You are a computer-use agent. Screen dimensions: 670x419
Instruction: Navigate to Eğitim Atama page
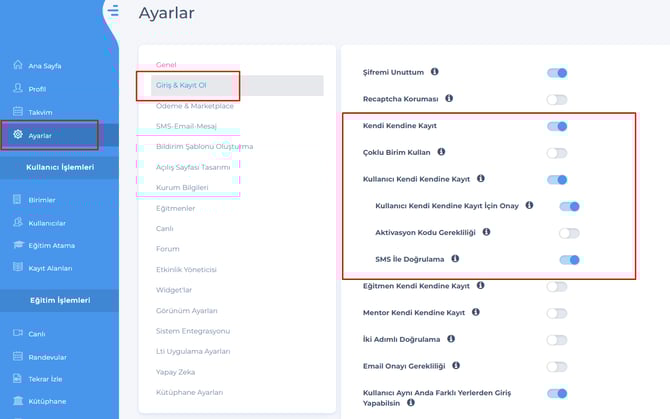(x=50, y=245)
